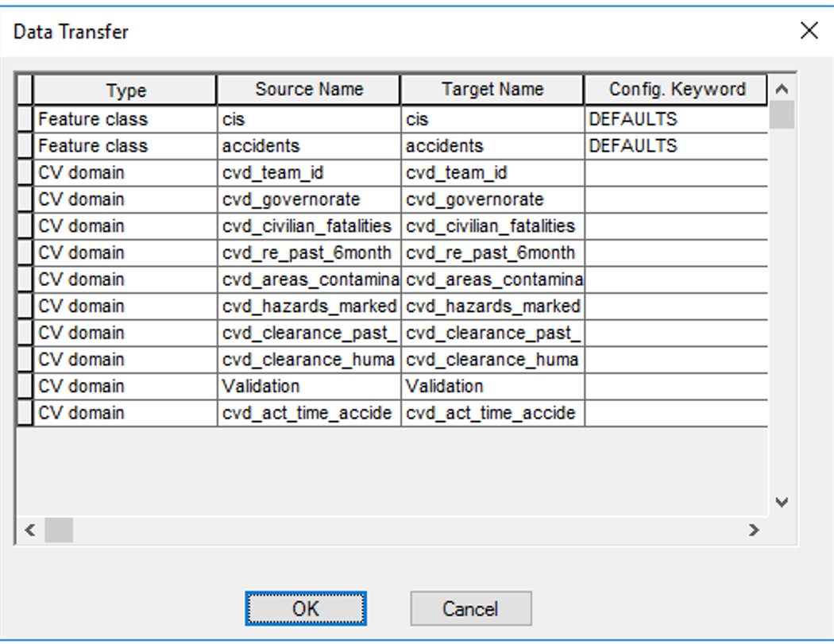834x644 pixels.
Task: Click source name cell 'cvd_civilian_fatalities'
Action: click(308, 226)
